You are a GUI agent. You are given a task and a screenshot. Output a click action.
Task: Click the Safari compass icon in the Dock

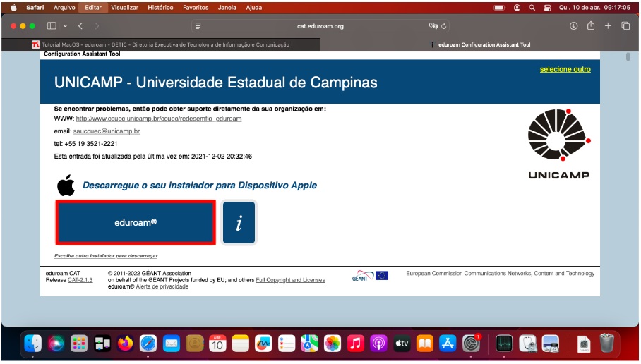[148, 344]
